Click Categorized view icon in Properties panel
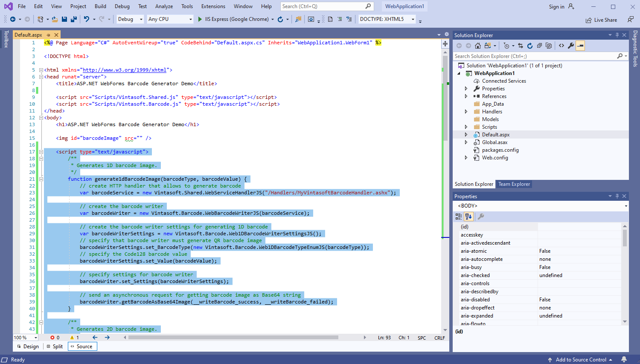 click(x=459, y=217)
